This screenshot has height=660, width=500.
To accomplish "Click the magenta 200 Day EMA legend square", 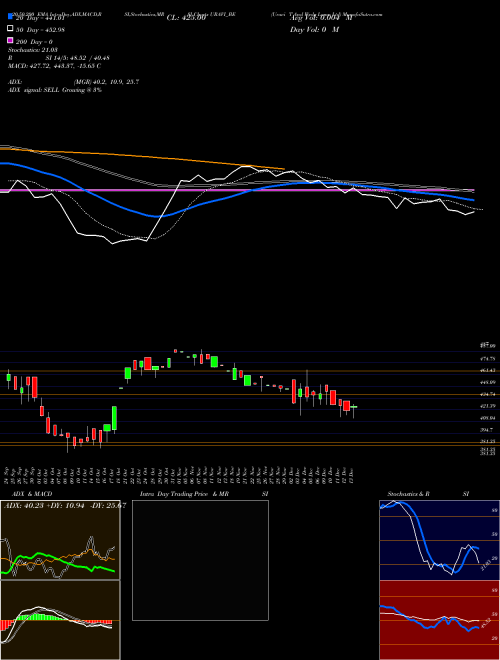I will point(11,40).
